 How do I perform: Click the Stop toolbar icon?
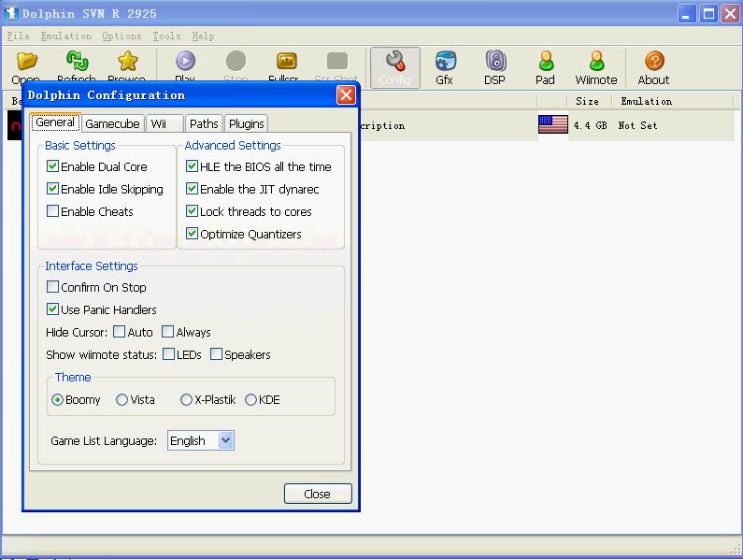coord(236,61)
